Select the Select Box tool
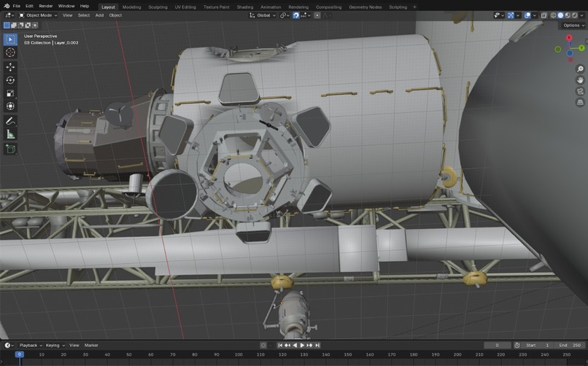Viewport: 588px width, 366px height. [x=10, y=39]
